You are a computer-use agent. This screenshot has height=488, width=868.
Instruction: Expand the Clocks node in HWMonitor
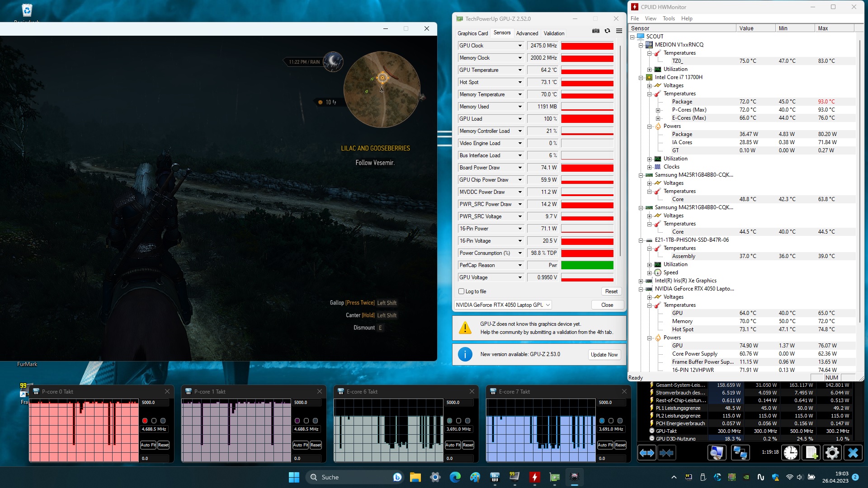(x=649, y=167)
